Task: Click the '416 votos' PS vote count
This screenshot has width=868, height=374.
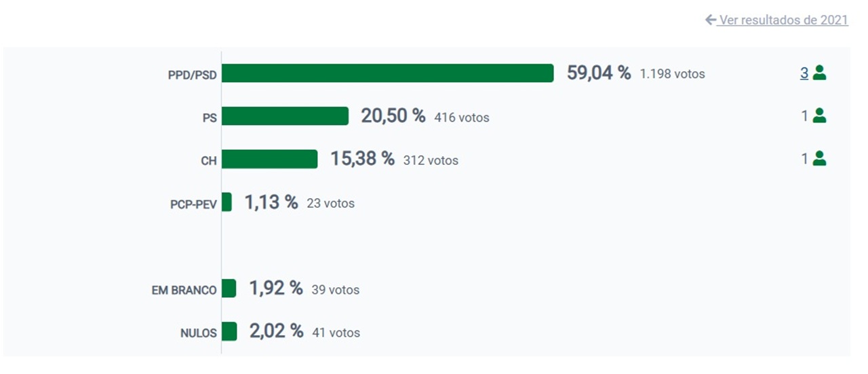Action: tap(461, 117)
